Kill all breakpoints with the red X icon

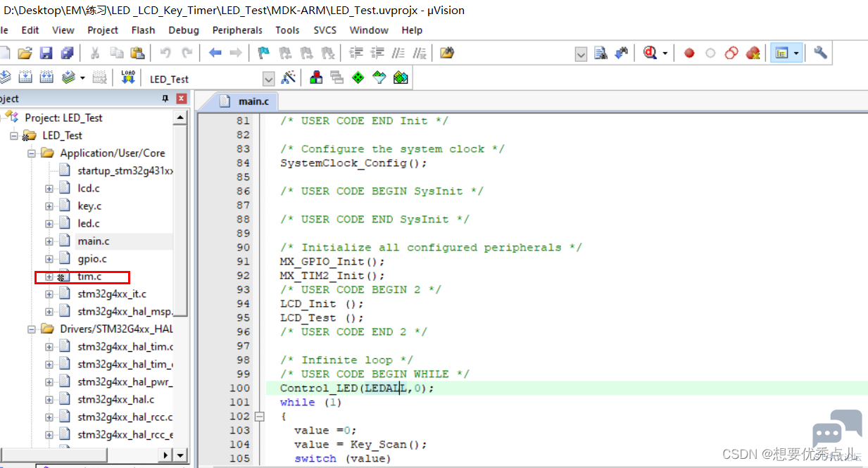point(753,53)
